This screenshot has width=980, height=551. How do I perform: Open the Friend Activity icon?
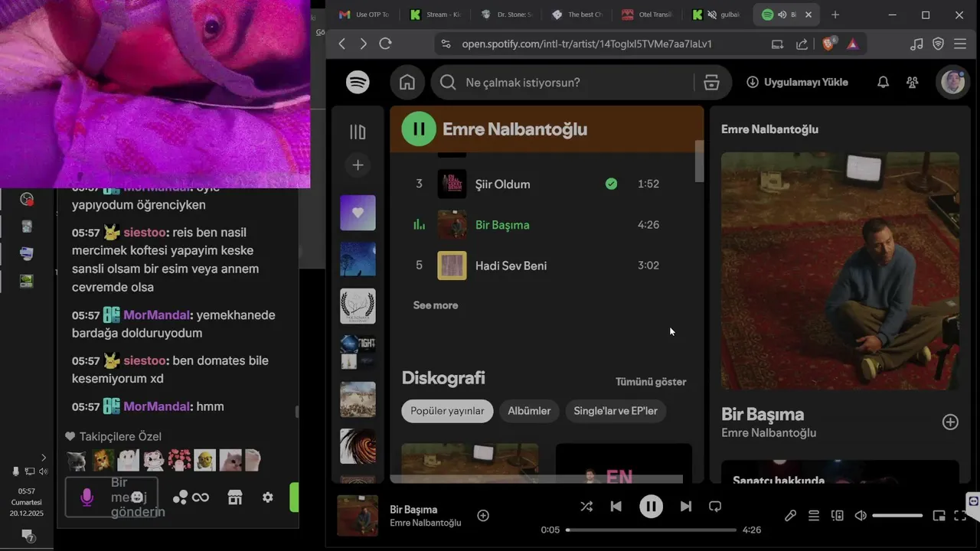point(912,82)
